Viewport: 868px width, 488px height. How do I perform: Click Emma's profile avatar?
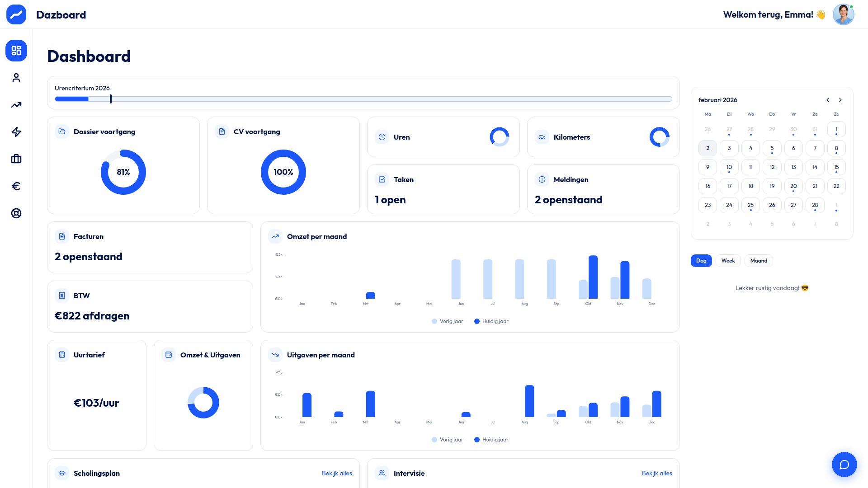pyautogui.click(x=843, y=14)
